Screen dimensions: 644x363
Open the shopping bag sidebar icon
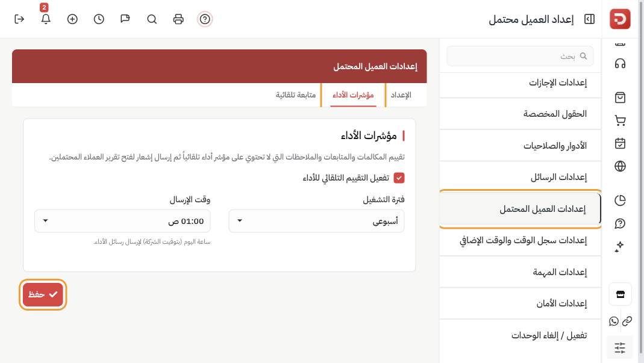[620, 98]
